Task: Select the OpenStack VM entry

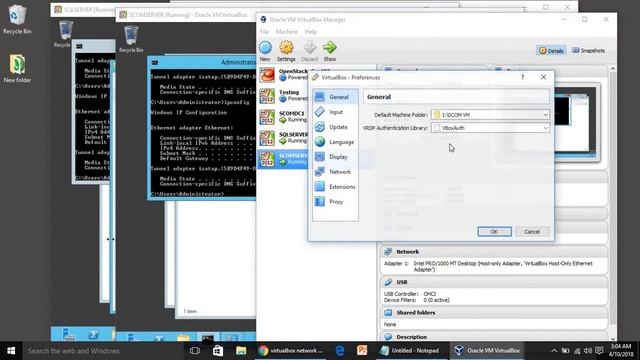Action: coord(284,75)
